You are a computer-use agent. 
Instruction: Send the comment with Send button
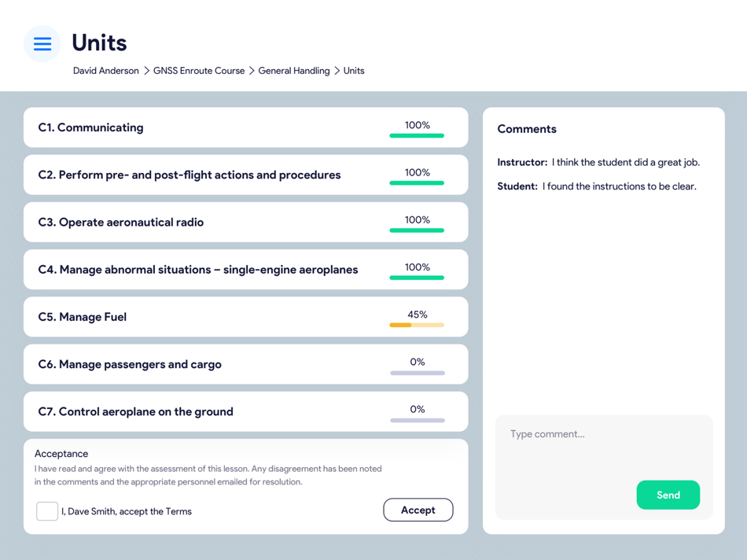pyautogui.click(x=668, y=495)
